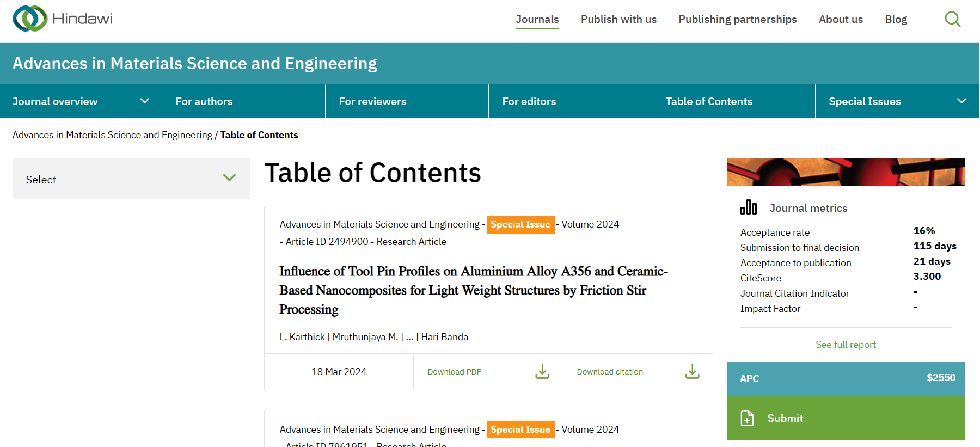Open the For reviewers tab
The image size is (980, 447).
(x=407, y=101)
